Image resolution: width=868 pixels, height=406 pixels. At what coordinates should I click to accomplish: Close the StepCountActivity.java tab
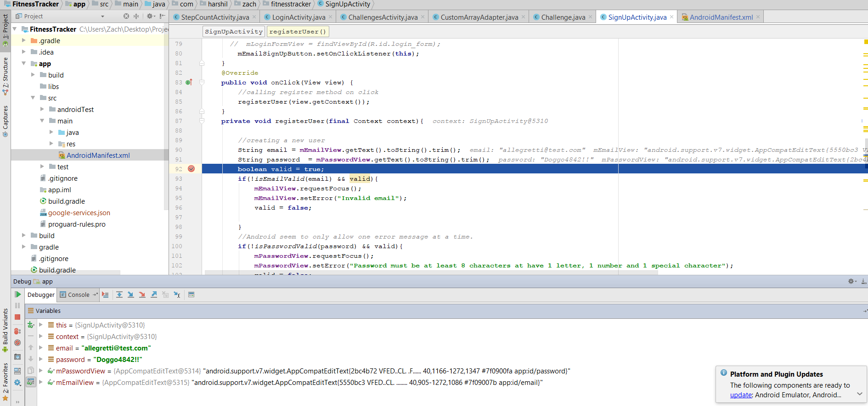pyautogui.click(x=254, y=17)
